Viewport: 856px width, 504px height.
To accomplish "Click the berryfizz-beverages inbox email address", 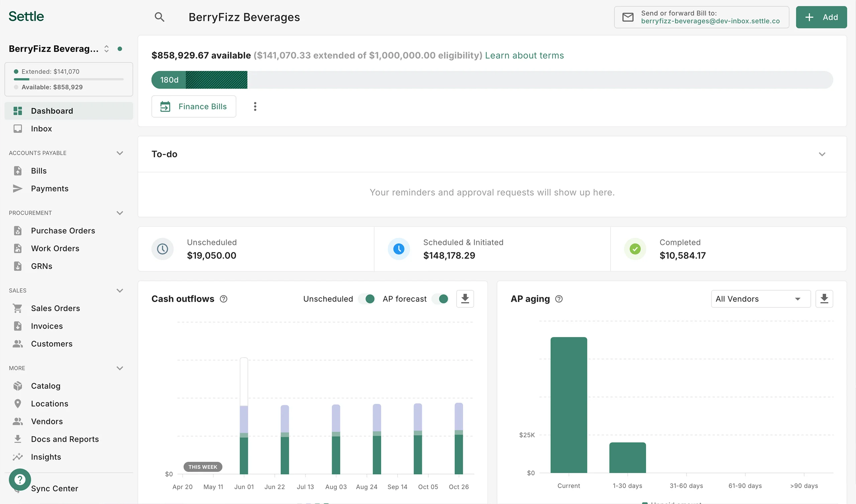I will click(x=710, y=21).
